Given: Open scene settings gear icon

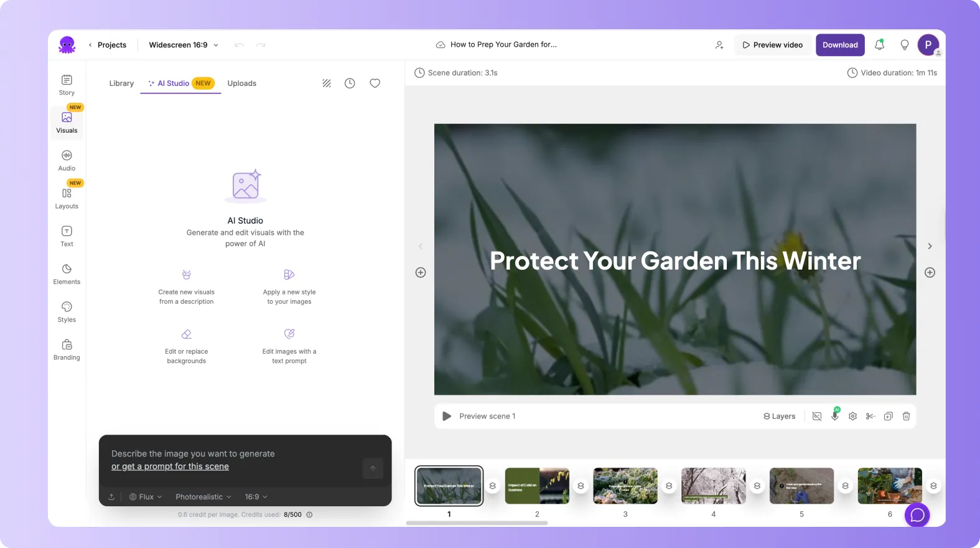Looking at the screenshot, I should coord(852,416).
